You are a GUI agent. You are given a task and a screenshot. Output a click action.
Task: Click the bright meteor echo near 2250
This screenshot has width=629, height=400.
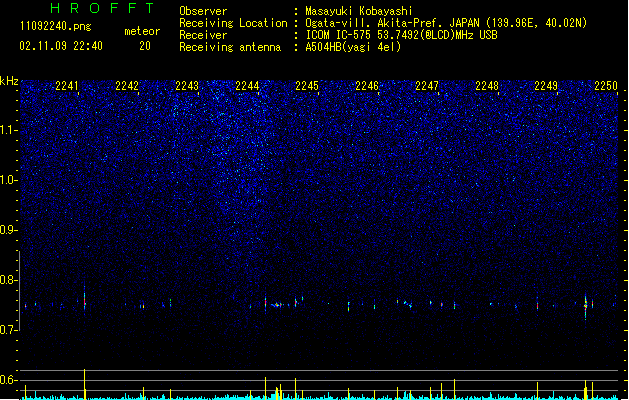click(x=586, y=307)
